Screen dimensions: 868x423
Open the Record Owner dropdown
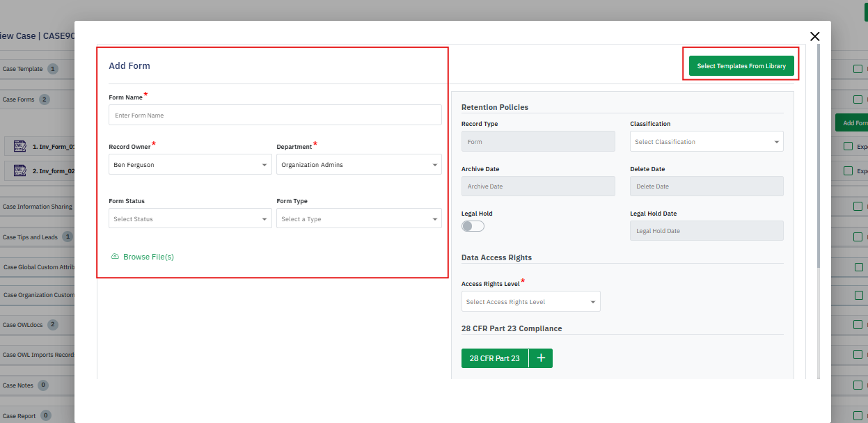pos(190,165)
